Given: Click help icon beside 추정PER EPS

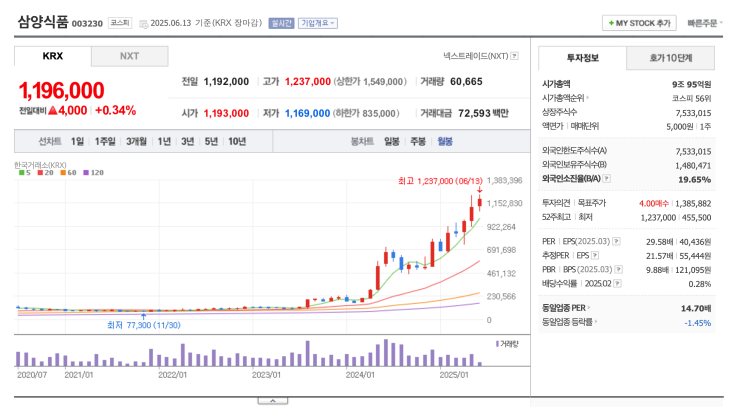Looking at the screenshot, I should 595,255.
